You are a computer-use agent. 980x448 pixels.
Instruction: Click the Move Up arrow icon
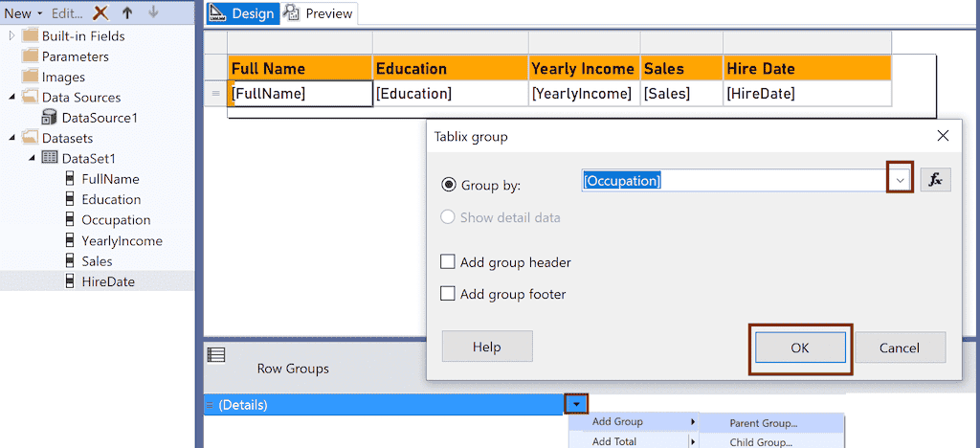[127, 13]
